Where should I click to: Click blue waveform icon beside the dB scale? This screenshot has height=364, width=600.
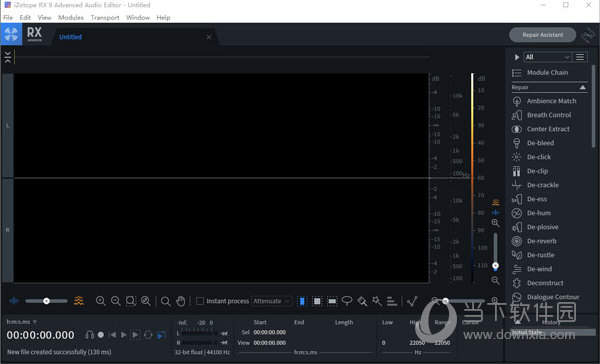496,212
